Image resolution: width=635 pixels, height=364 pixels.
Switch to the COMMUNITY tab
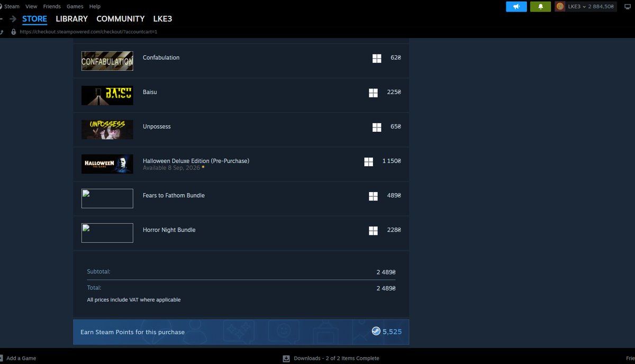click(120, 19)
